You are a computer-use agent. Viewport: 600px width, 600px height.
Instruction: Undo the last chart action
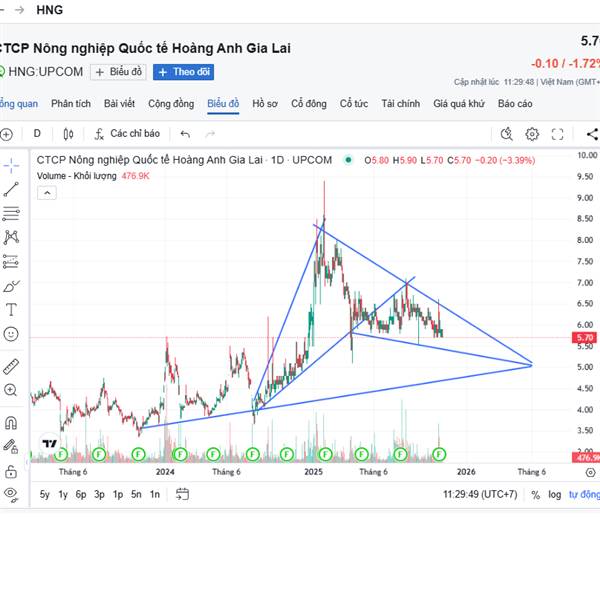pos(185,134)
